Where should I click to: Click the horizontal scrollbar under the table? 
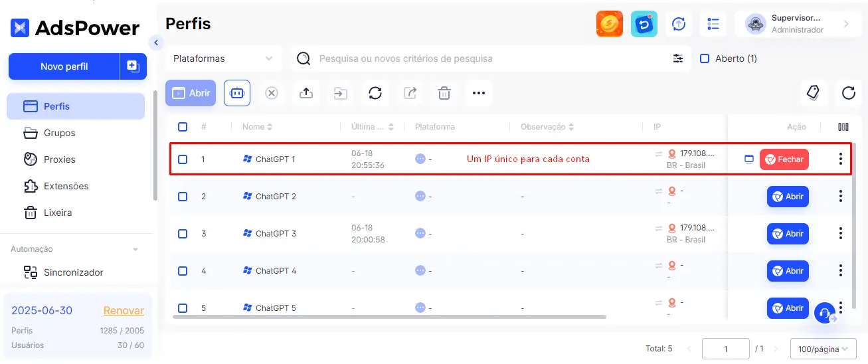[x=389, y=317]
